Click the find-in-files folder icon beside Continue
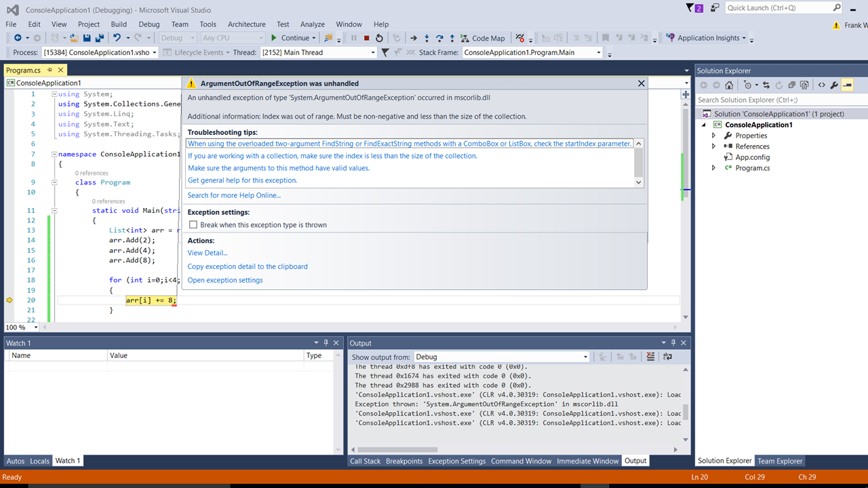The height and width of the screenshot is (488, 868). tap(328, 38)
